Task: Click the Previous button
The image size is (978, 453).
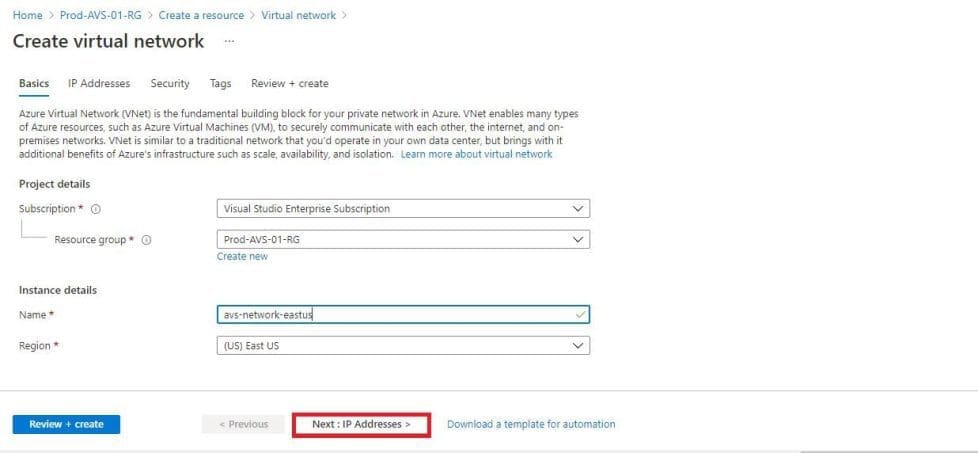Action: coord(243,424)
